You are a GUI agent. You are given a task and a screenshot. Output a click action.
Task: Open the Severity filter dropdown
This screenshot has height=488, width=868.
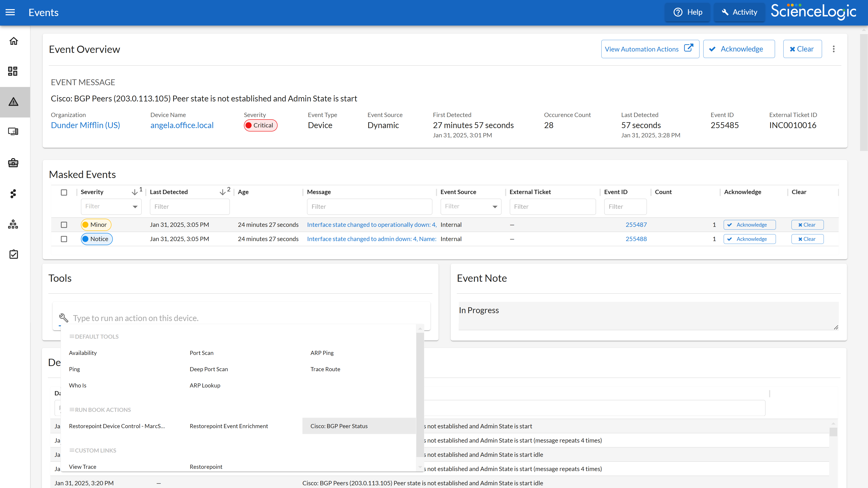click(111, 206)
